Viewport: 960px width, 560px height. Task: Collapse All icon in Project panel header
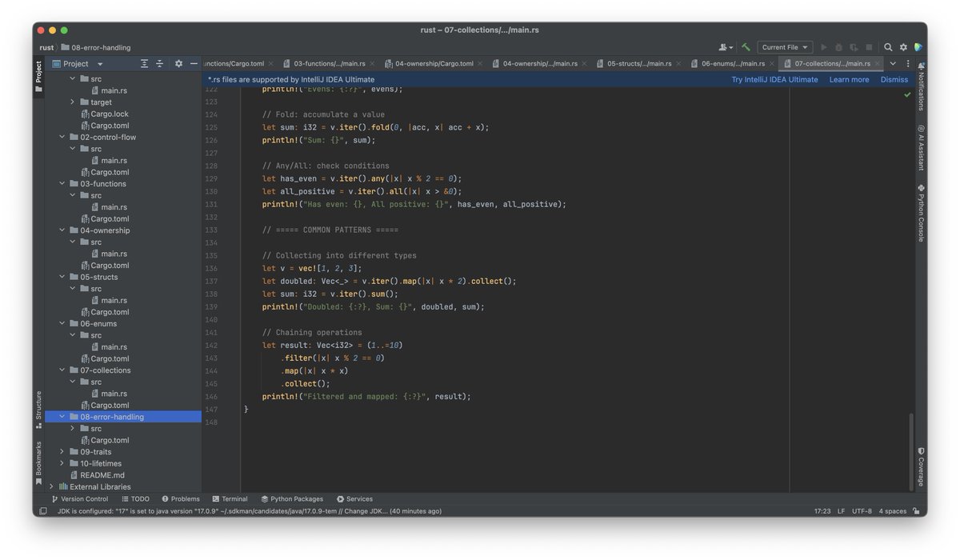point(159,63)
